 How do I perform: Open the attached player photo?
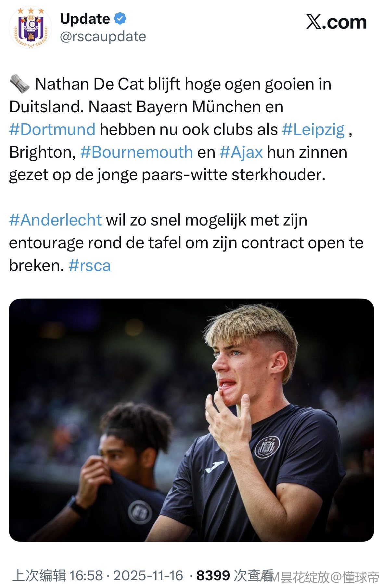tap(191, 420)
